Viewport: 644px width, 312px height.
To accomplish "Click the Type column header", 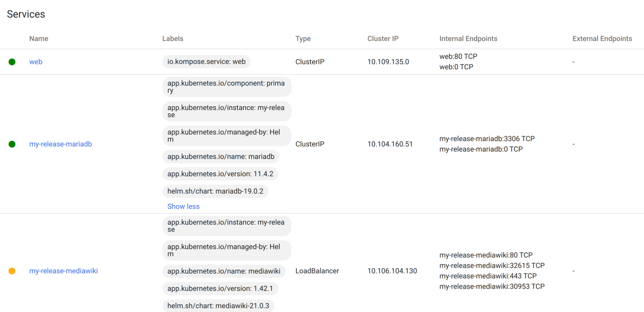I will point(303,39).
